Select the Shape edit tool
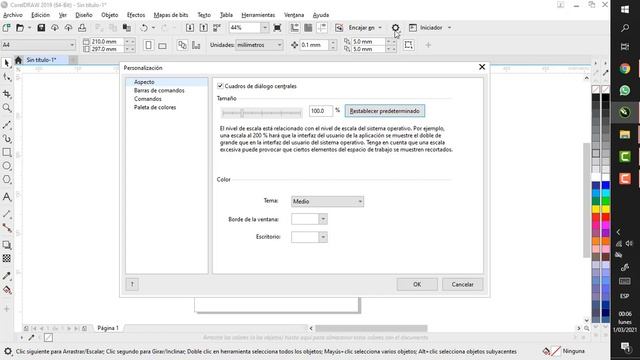Image resolution: width=640 pixels, height=360 pixels. [7, 77]
